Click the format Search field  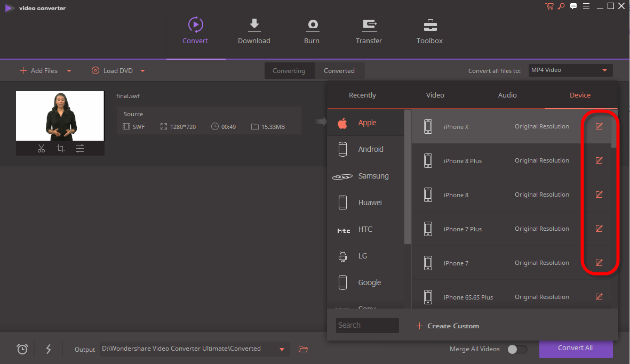(367, 326)
